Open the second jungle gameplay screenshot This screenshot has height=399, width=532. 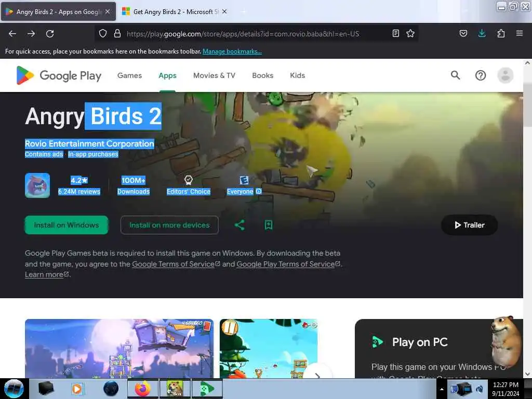coord(269,349)
